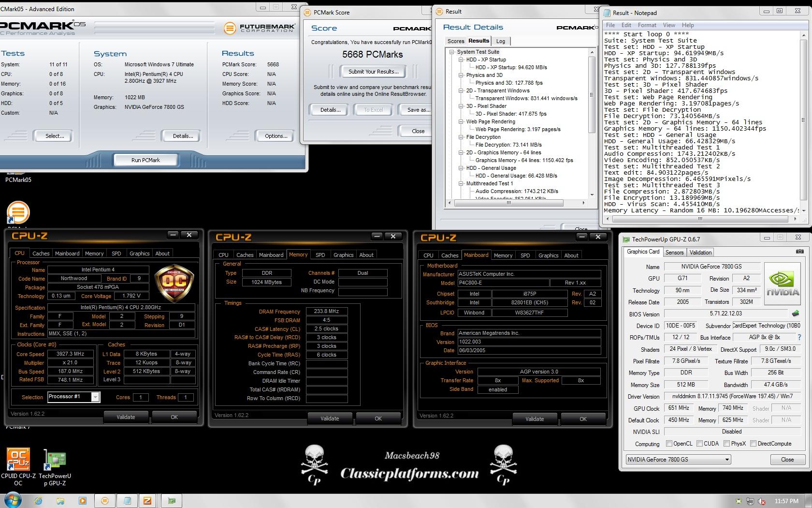Enable the CUDA checkbox
812x508 pixels.
[x=699, y=443]
